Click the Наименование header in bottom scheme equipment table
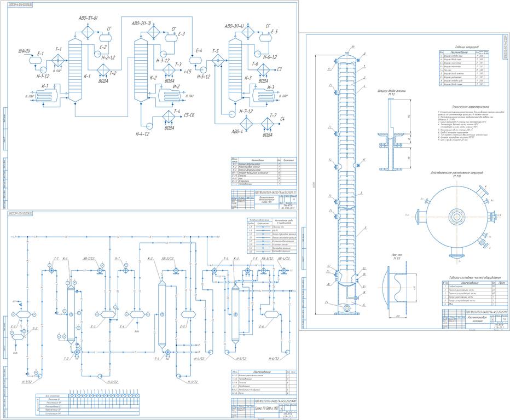510x420 pixels. 262,371
